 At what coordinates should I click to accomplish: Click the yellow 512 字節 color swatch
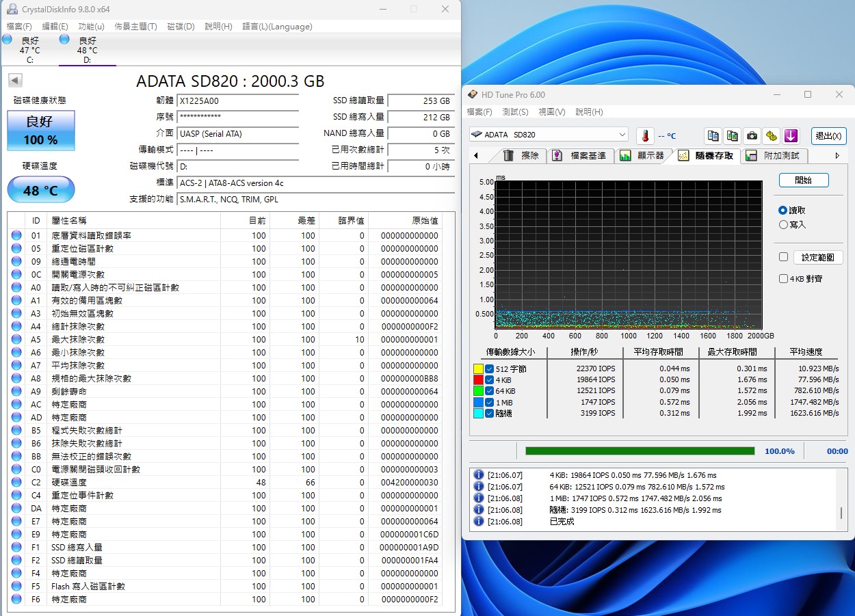point(478,369)
